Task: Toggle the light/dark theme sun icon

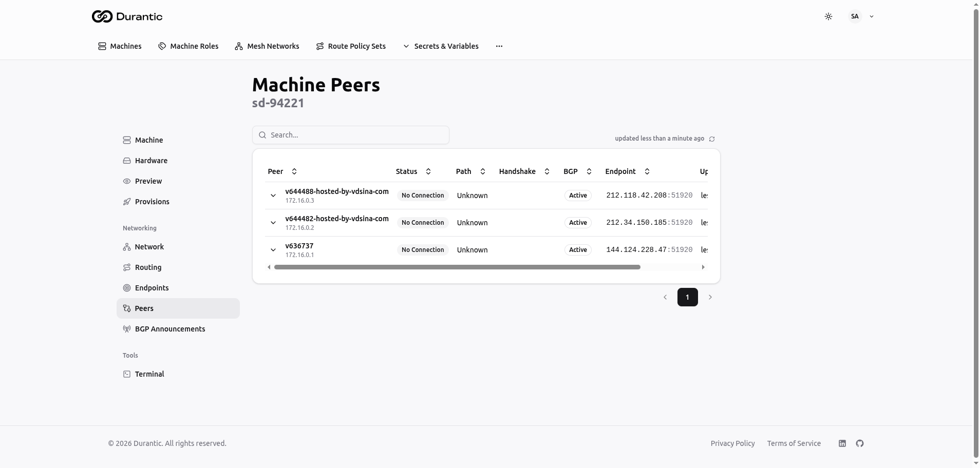Action: [x=828, y=16]
